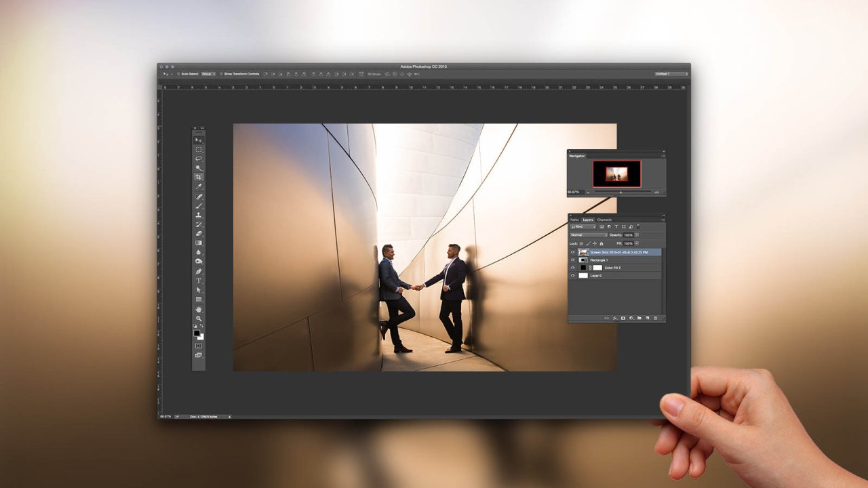Click the Navigator preview thumbnail

616,174
